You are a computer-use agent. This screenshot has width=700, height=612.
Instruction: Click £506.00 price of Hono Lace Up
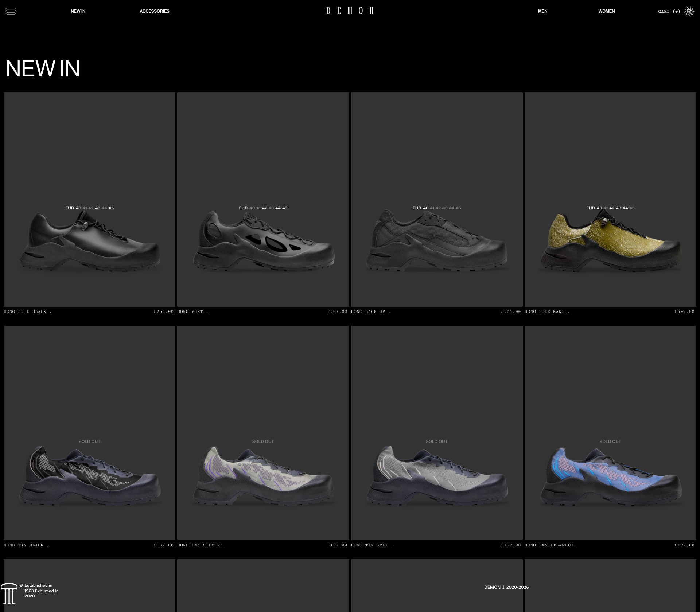click(511, 311)
